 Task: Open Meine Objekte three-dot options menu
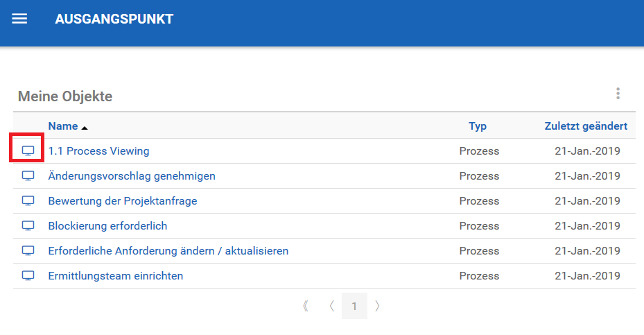618,94
